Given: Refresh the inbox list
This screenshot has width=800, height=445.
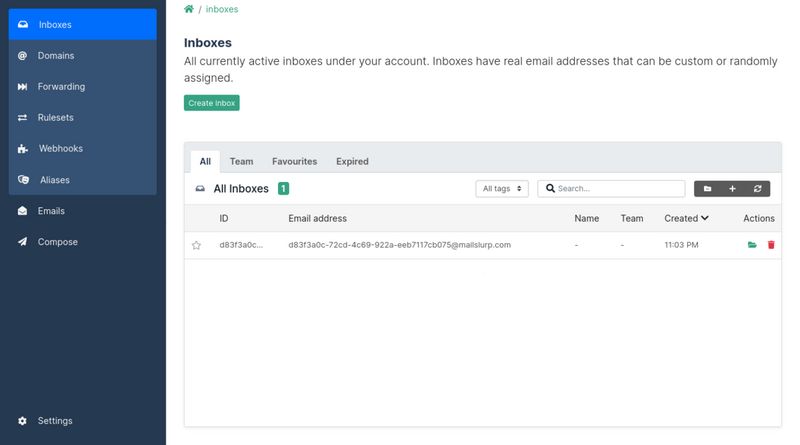Looking at the screenshot, I should click(x=757, y=189).
